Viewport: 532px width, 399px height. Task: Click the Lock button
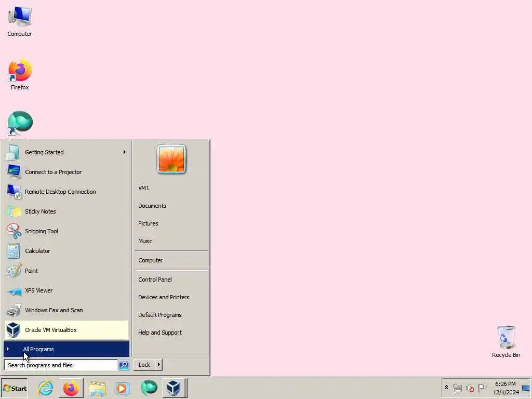[144, 365]
